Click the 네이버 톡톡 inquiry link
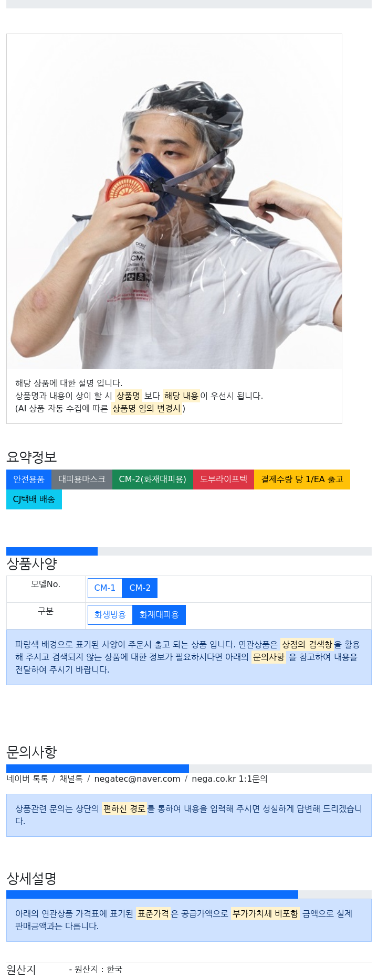 pyautogui.click(x=27, y=779)
